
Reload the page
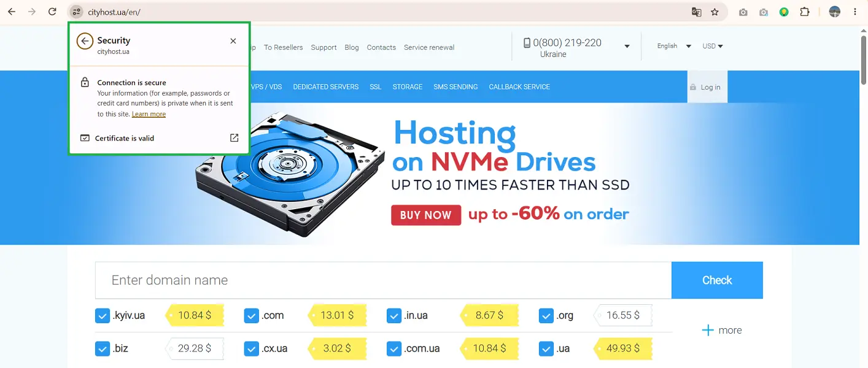coord(52,12)
